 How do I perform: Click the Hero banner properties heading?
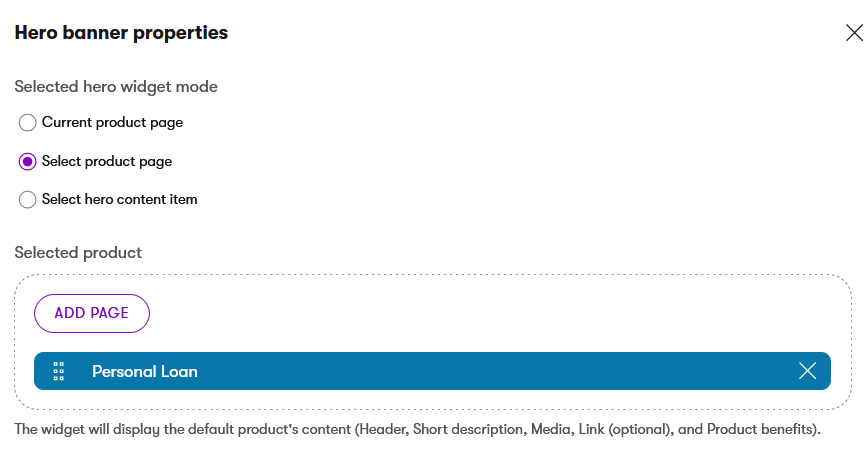[x=121, y=33]
